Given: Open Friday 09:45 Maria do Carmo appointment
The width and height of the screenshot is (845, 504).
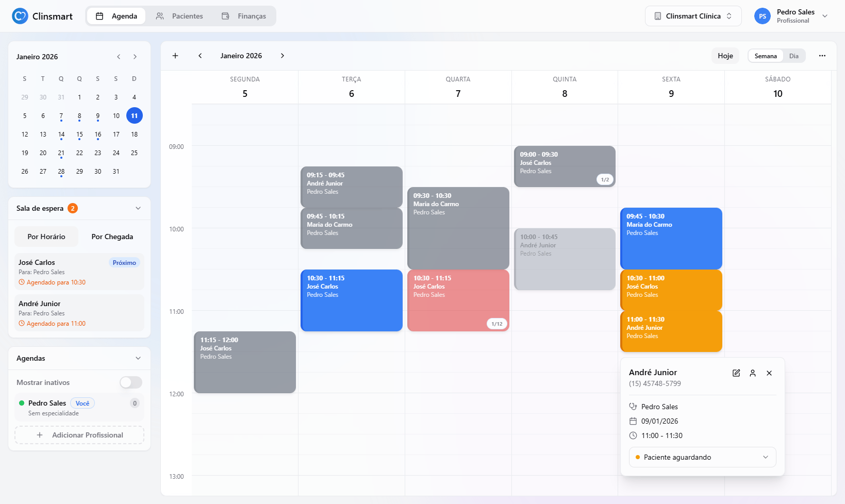Looking at the screenshot, I should click(671, 239).
